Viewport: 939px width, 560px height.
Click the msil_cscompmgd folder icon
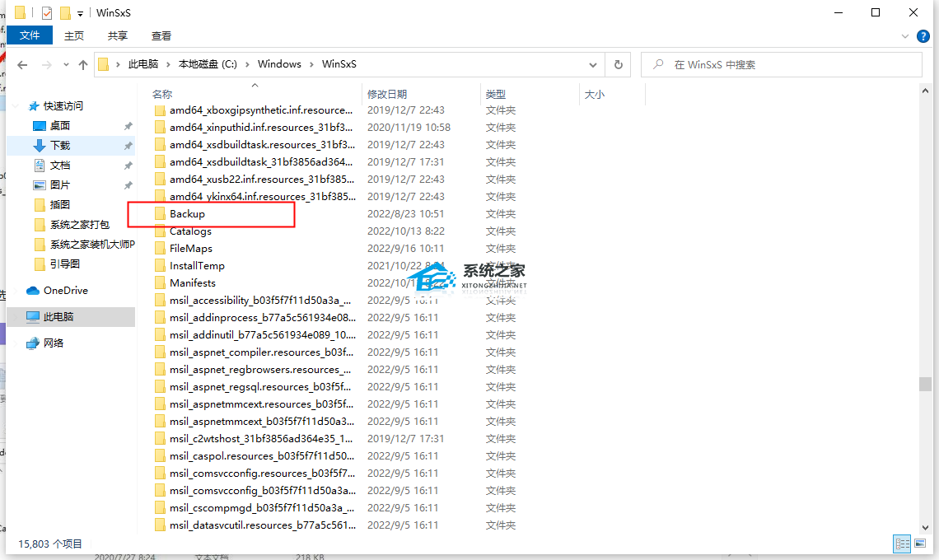[159, 508]
